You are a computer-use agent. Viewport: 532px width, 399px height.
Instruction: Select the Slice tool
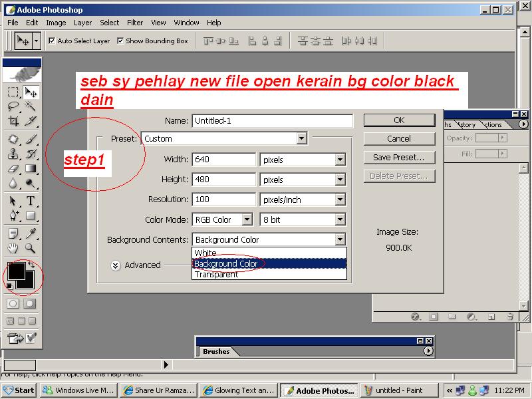point(31,121)
